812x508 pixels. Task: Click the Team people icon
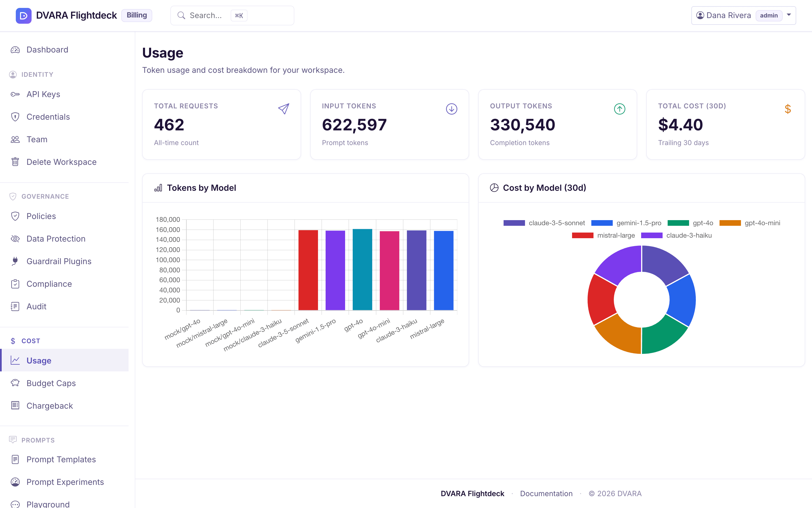click(x=15, y=139)
